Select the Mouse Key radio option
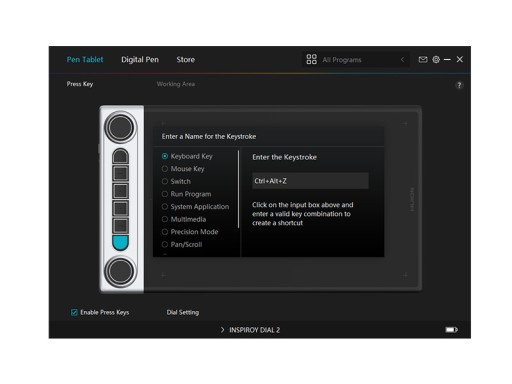512x384 pixels. click(x=165, y=169)
